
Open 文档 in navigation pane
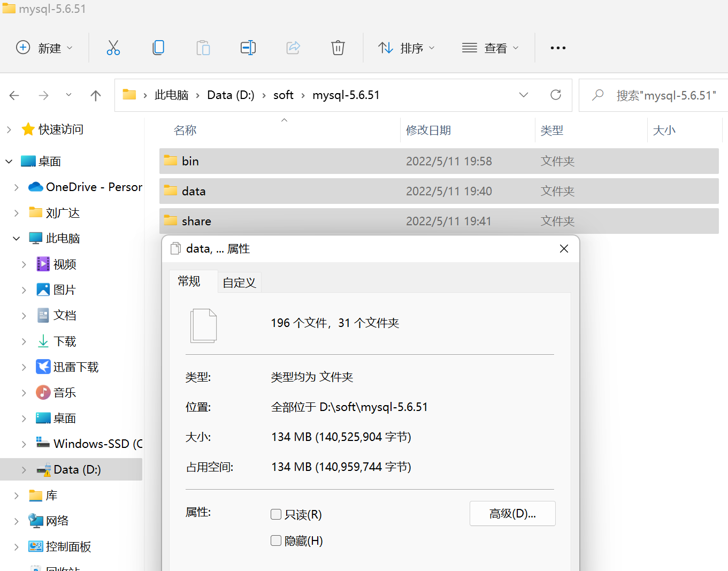pos(56,315)
